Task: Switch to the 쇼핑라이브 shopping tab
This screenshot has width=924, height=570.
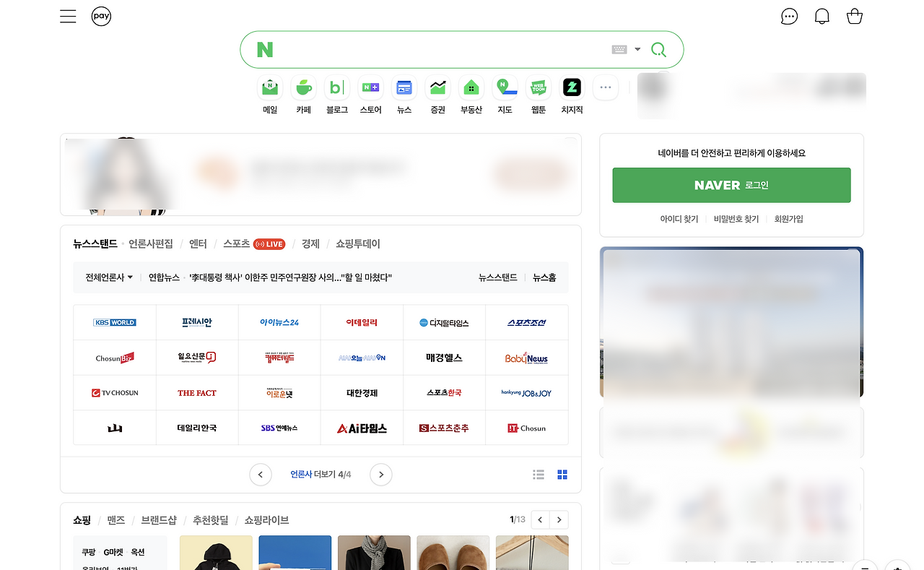Action: [266, 520]
